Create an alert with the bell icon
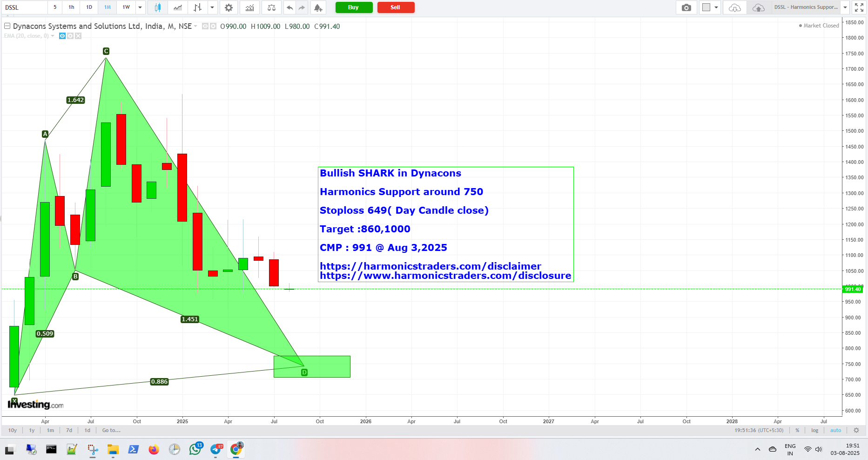The image size is (868, 460). [317, 7]
